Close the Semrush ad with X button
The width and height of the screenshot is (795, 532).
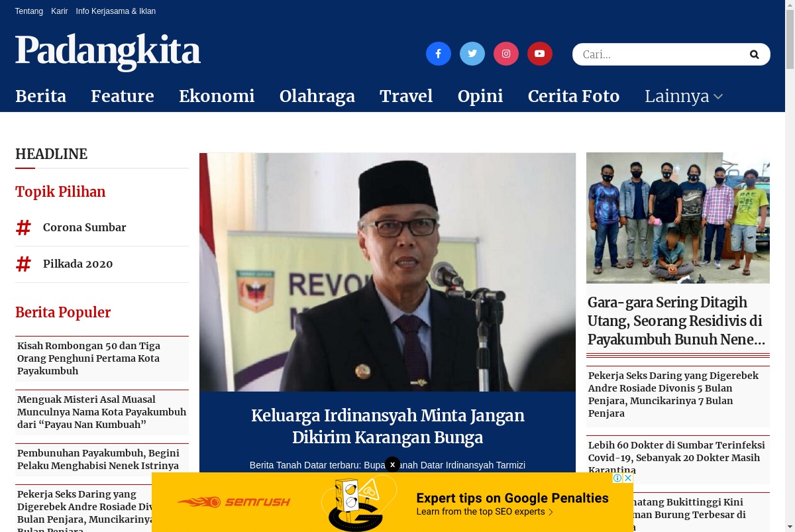coord(393,464)
